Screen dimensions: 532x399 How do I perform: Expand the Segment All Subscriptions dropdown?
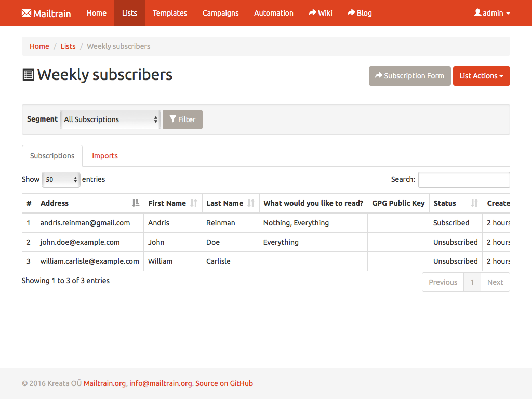[x=111, y=119]
